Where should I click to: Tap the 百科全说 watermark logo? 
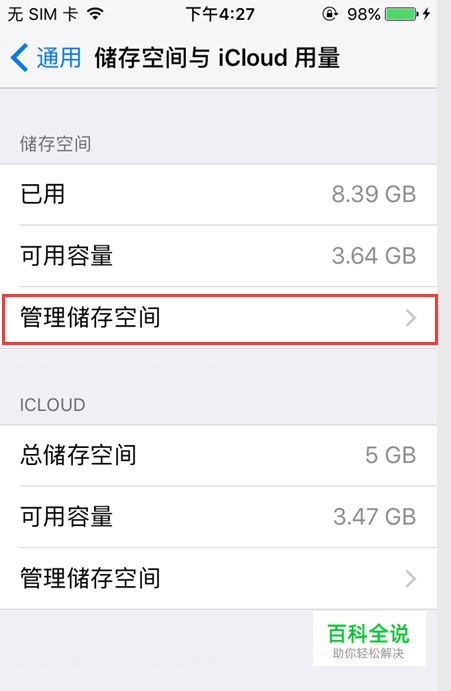click(x=369, y=639)
